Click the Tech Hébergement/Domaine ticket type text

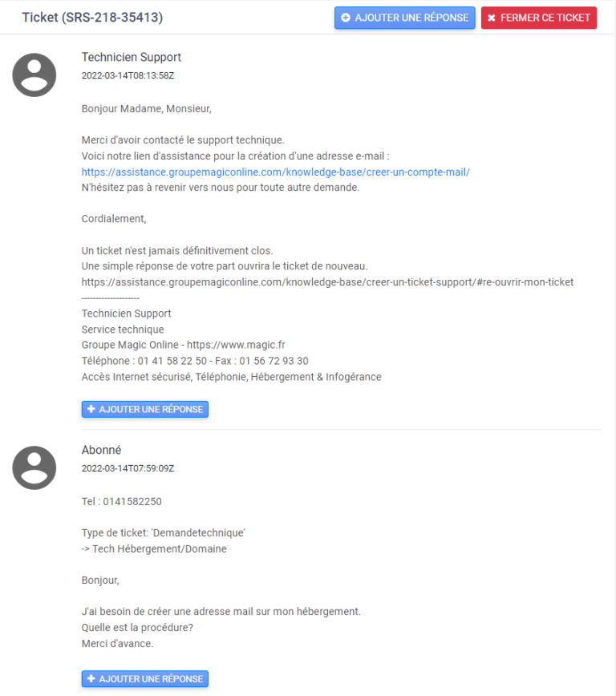[x=152, y=548]
